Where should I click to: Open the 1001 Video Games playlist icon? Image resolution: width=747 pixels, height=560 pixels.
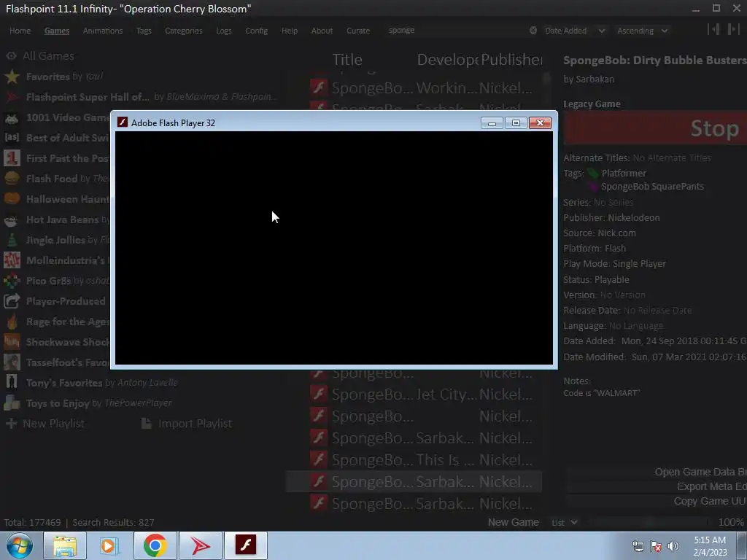[x=12, y=117]
